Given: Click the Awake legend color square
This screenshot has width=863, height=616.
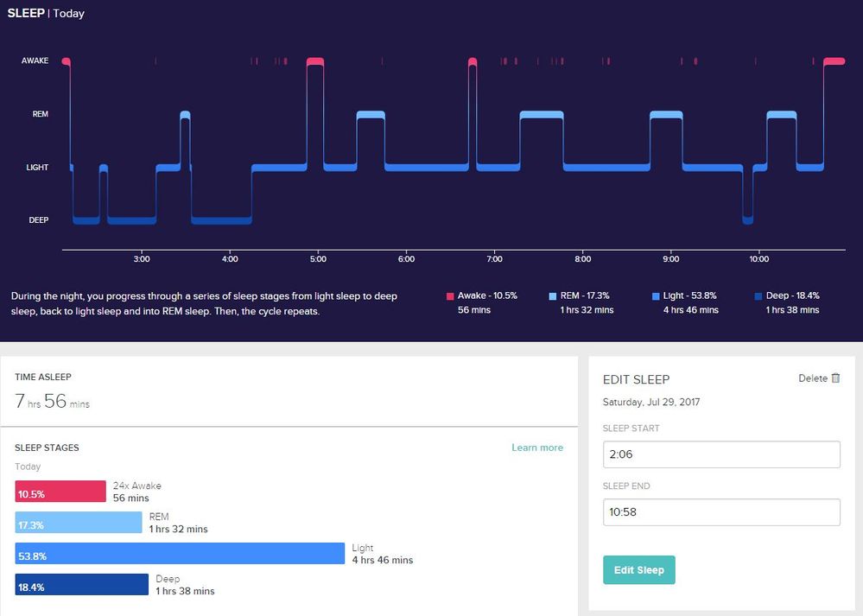Looking at the screenshot, I should (x=450, y=296).
